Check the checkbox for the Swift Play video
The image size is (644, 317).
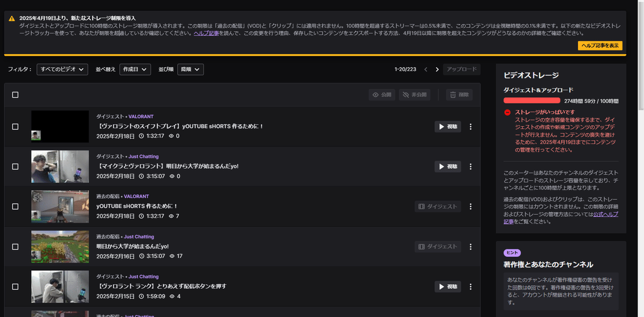(16, 127)
